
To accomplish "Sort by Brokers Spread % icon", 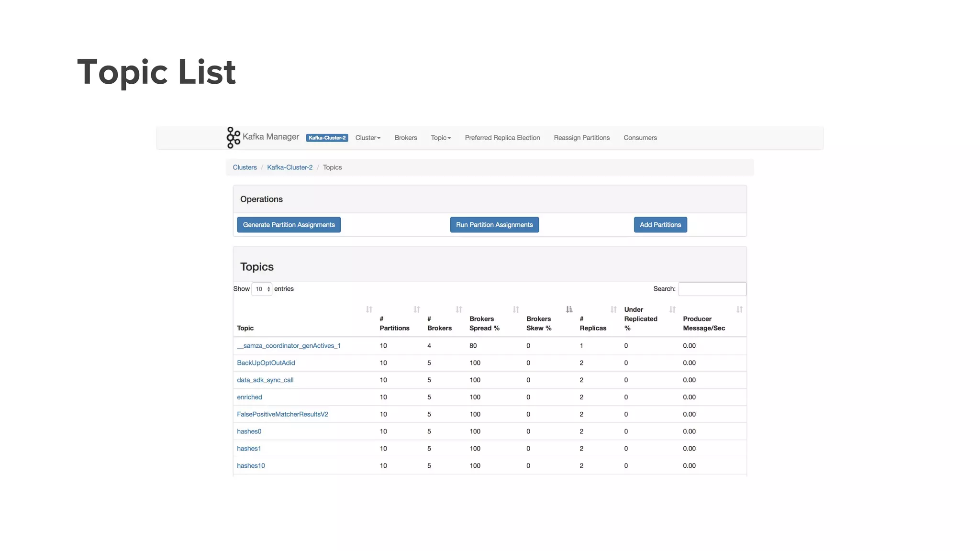I will pos(516,309).
